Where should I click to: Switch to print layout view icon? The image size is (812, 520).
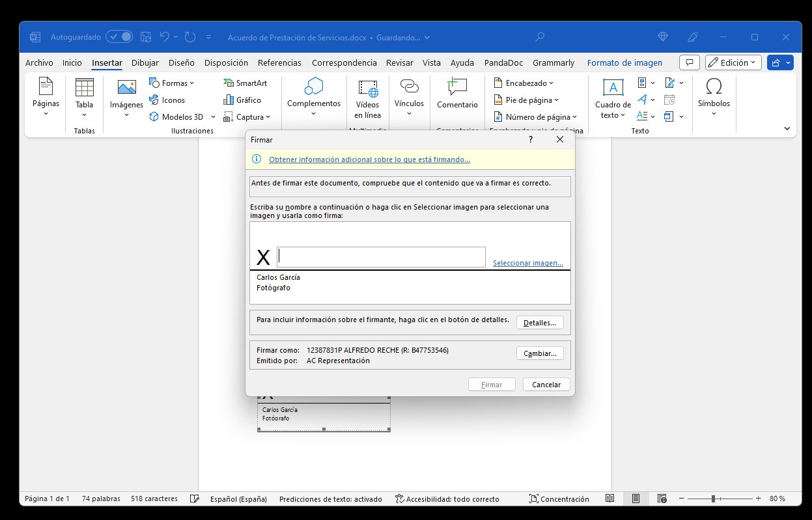pos(636,499)
